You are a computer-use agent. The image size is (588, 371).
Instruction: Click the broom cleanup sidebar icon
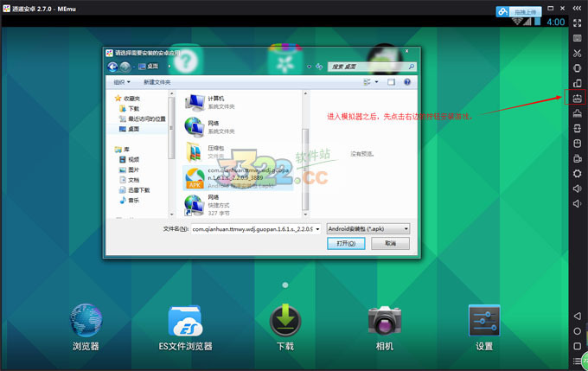point(577,113)
